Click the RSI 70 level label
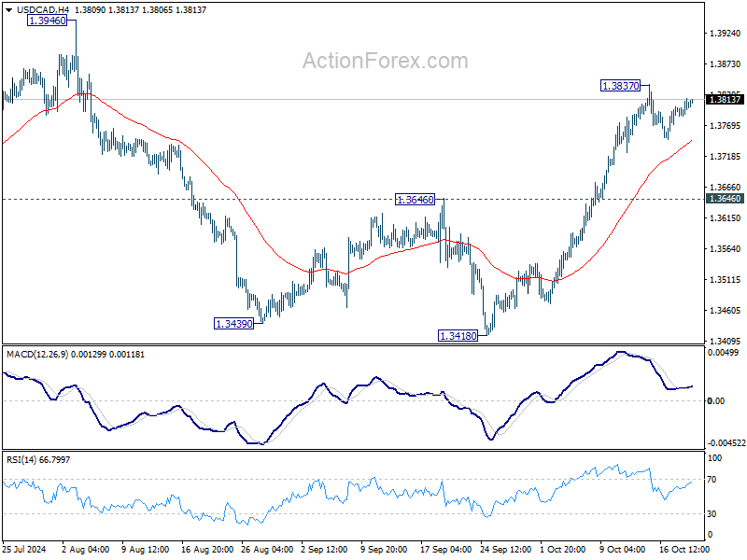Image resolution: width=747 pixels, height=560 pixels. click(x=712, y=480)
